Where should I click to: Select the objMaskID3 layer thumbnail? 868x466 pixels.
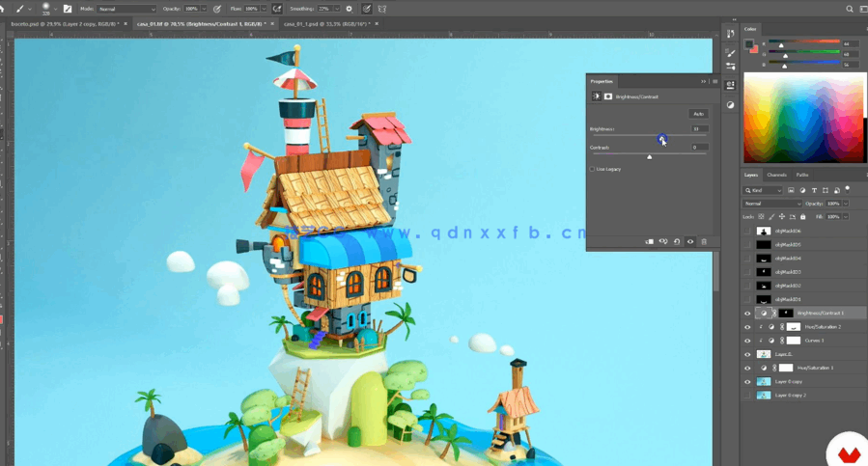[x=764, y=272]
